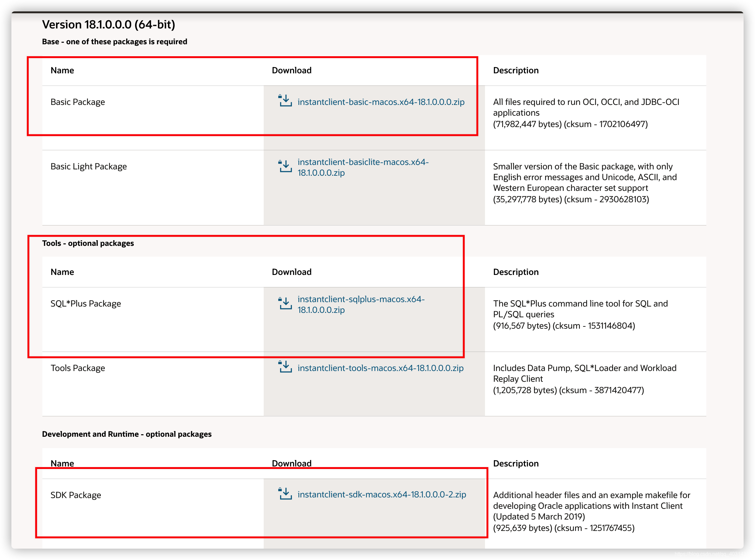
Task: Click the 'Tools - optional packages' heading
Action: coord(88,243)
